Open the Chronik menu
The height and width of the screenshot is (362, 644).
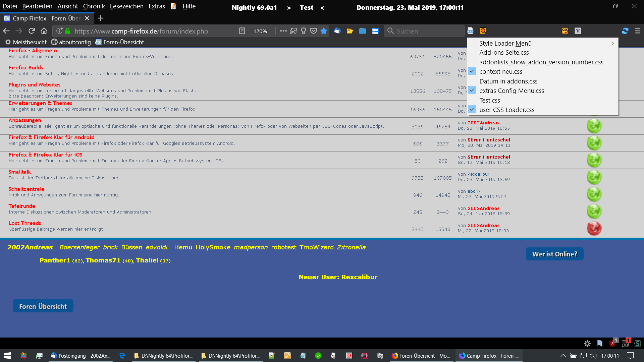(94, 6)
